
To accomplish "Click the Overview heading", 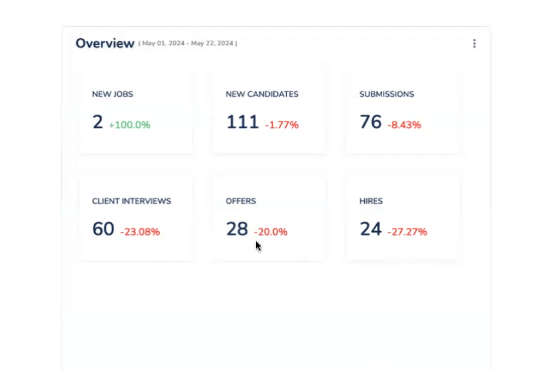I will coord(105,43).
